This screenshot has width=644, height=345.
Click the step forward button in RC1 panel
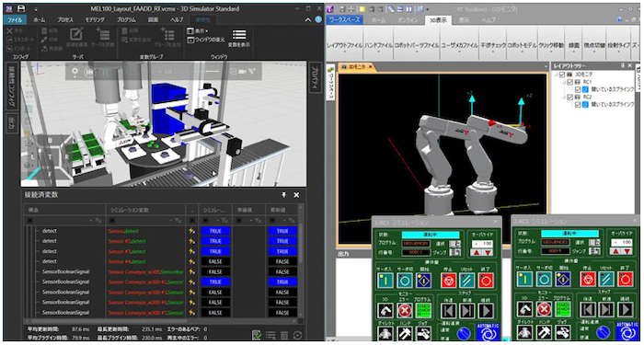pyautogui.click(x=467, y=310)
